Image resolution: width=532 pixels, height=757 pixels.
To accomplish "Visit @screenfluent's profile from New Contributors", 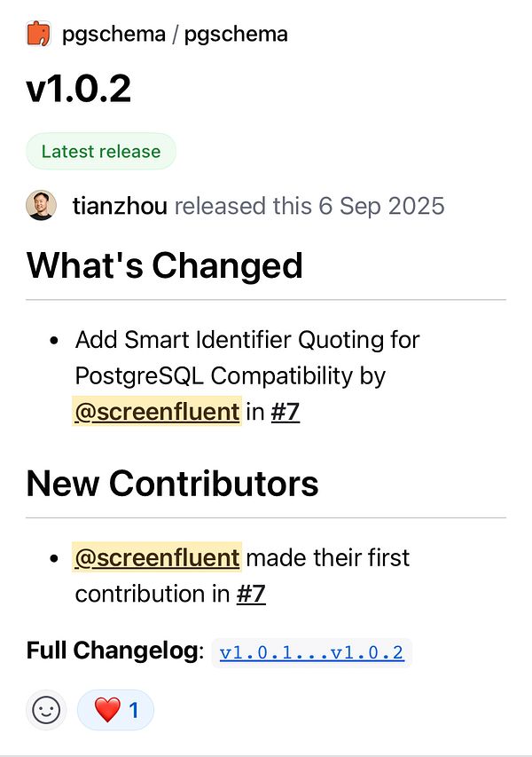I will 155,557.
